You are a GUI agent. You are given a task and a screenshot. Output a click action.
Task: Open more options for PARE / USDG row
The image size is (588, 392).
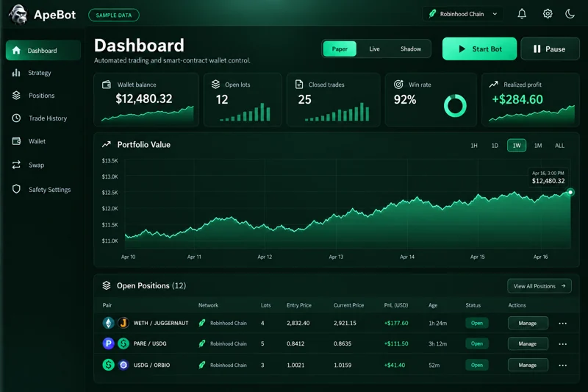point(562,344)
